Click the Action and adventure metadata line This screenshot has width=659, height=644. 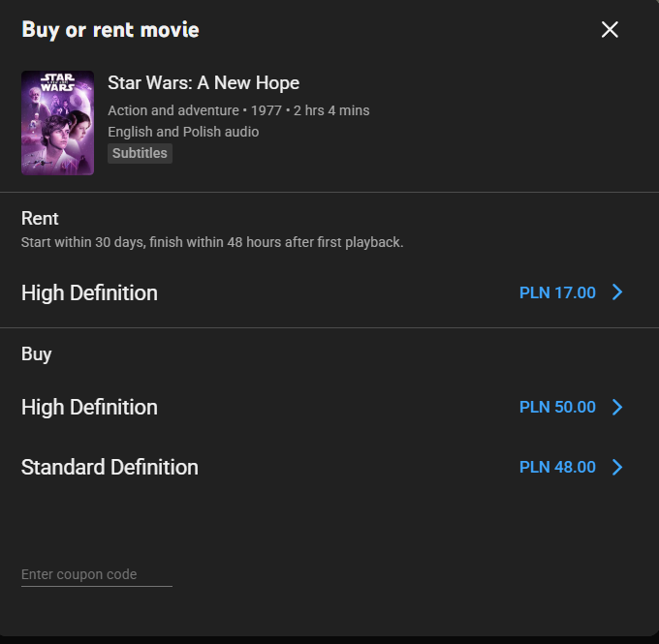(238, 110)
